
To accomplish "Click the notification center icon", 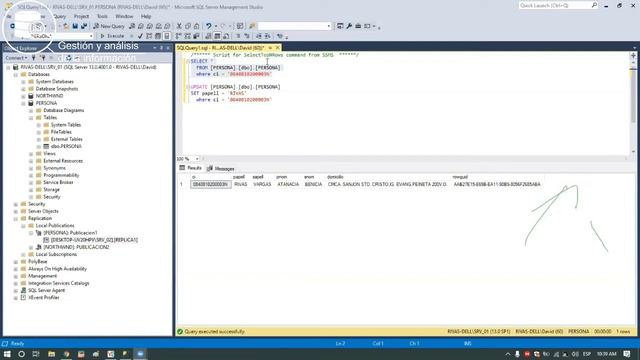I will tap(627, 354).
